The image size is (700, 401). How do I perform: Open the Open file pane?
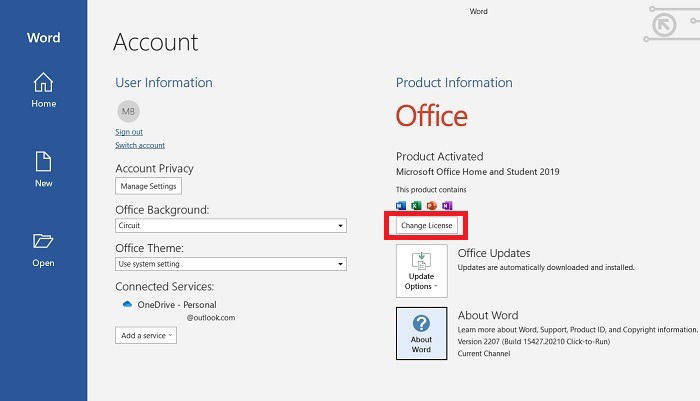43,250
